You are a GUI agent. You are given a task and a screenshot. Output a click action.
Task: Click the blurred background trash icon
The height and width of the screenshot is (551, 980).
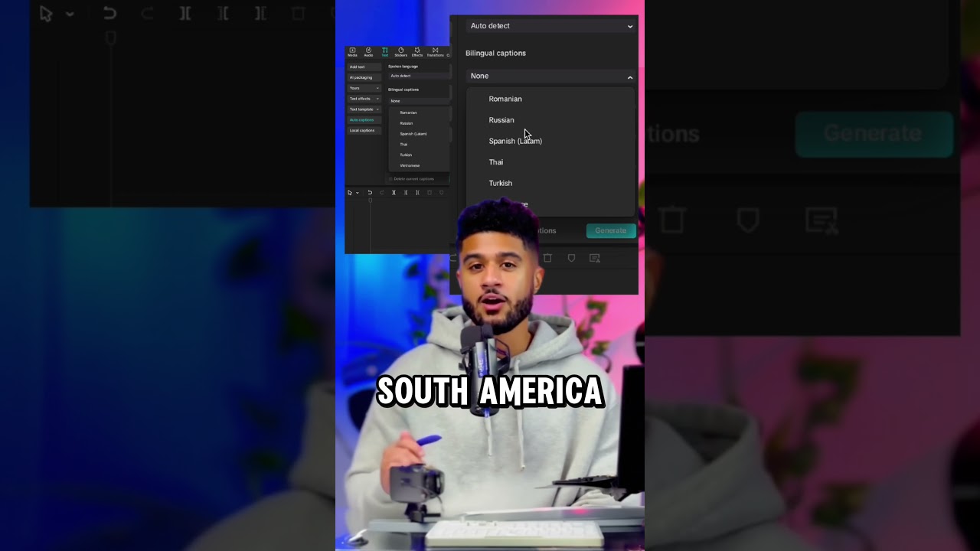672,221
